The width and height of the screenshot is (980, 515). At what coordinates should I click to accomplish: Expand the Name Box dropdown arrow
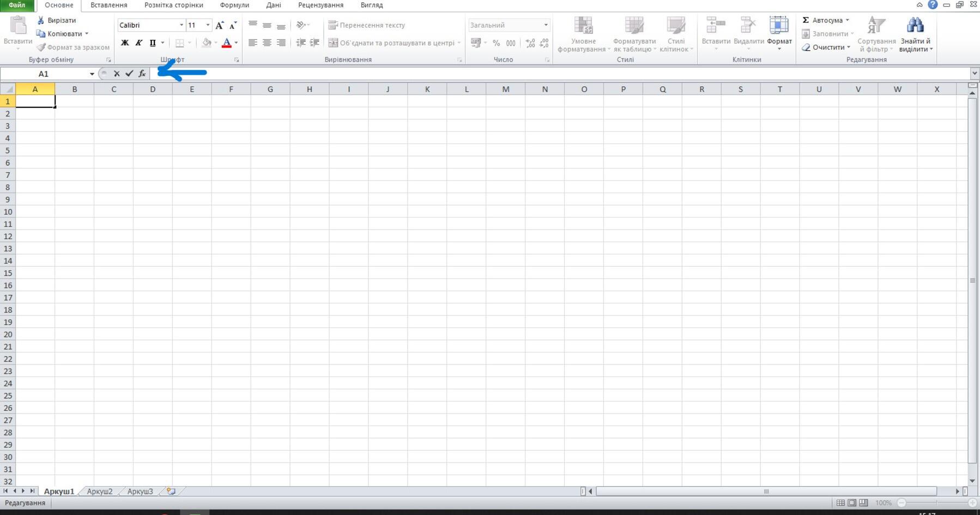[92, 74]
